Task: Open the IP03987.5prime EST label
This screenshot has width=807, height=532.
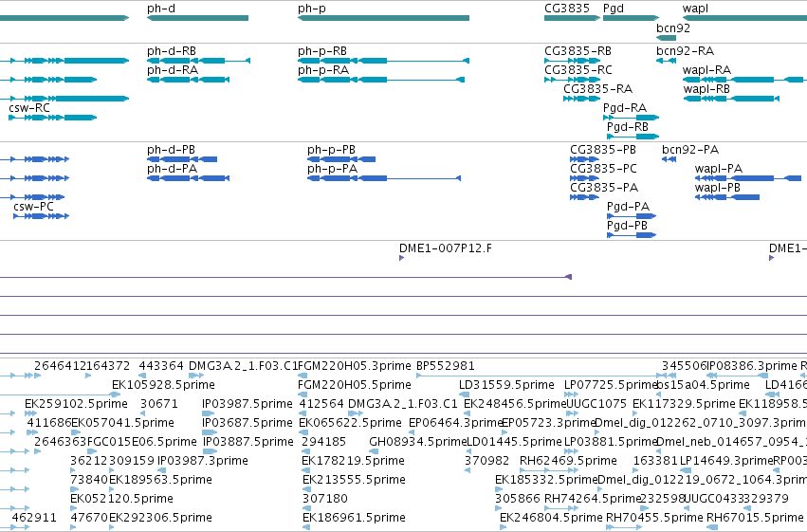Action: [248, 404]
